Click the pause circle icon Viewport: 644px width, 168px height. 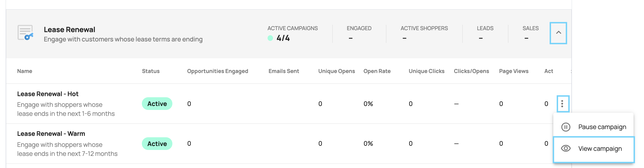pos(566,127)
